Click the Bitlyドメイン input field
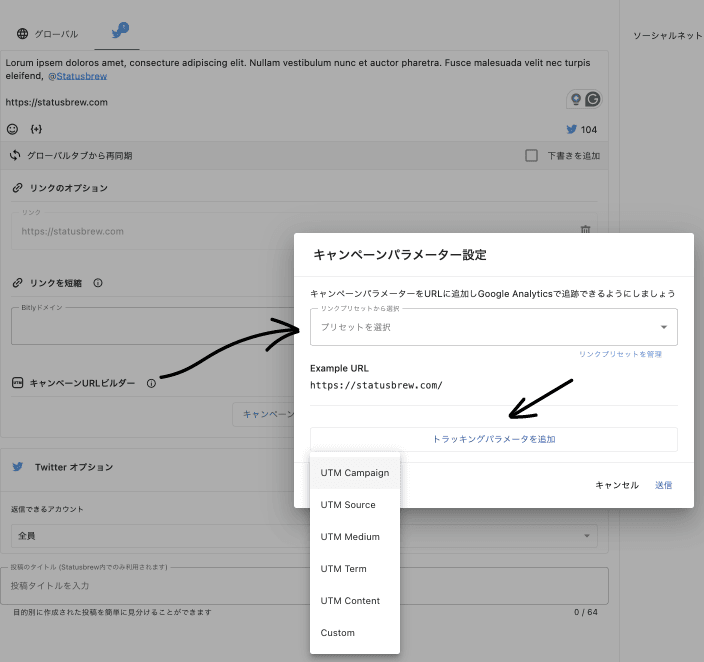 point(153,326)
